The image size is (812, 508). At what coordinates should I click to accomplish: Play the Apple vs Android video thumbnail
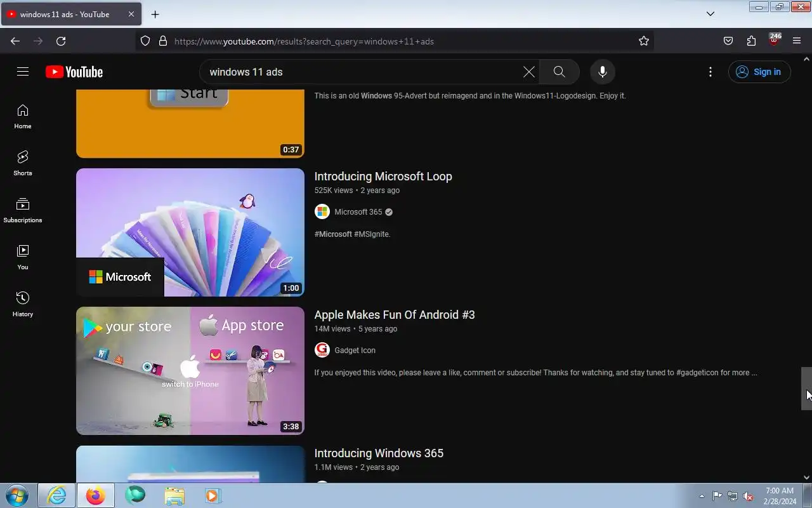[190, 371]
